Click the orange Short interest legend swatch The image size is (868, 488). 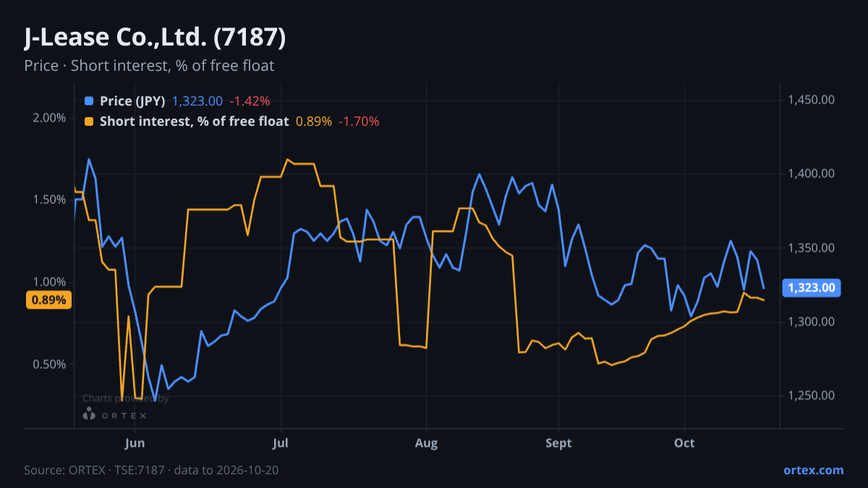point(89,121)
